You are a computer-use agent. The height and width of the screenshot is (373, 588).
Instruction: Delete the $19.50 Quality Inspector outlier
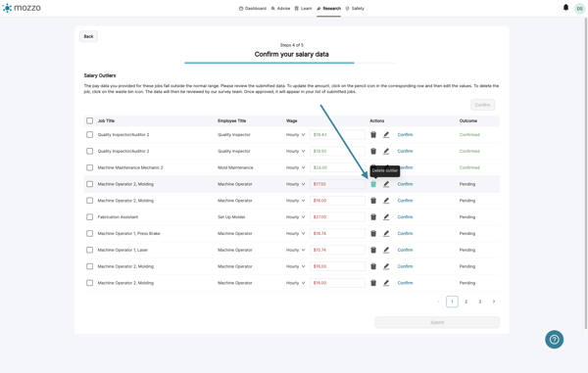pos(373,151)
